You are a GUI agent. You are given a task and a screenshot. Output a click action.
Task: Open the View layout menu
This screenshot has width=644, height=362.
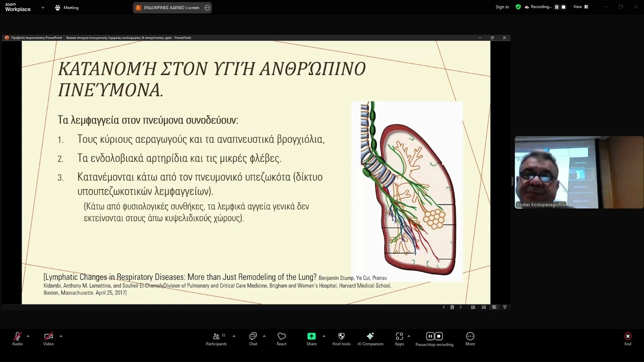pyautogui.click(x=580, y=7)
